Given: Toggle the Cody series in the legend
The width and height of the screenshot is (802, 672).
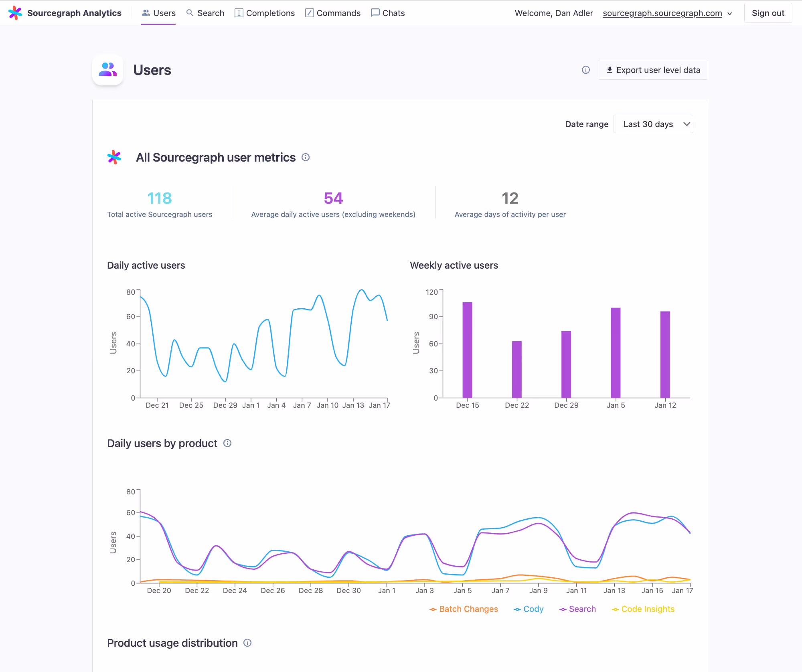Looking at the screenshot, I should (x=533, y=609).
